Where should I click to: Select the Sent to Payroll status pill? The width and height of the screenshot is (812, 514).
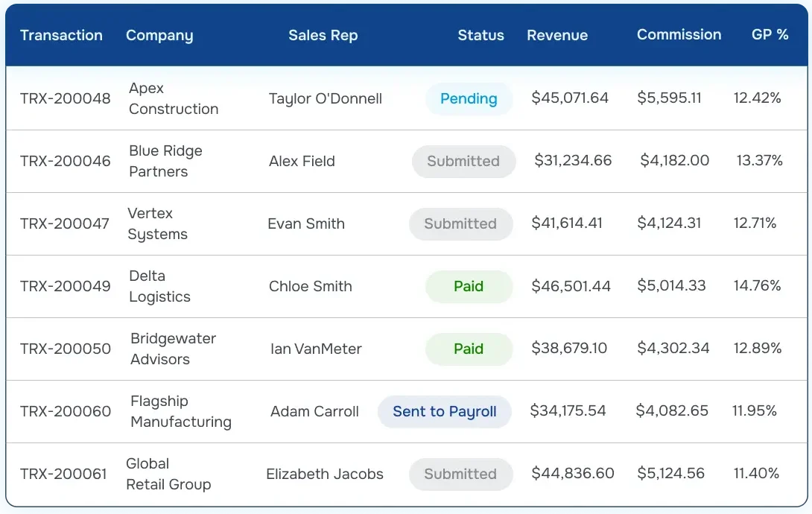444,411
